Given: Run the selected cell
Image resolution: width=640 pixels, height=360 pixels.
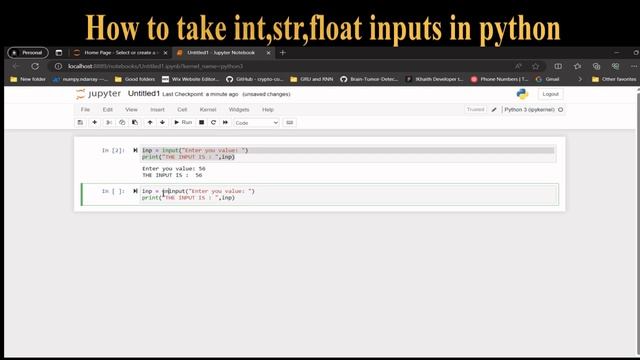Looking at the screenshot, I should pos(183,122).
